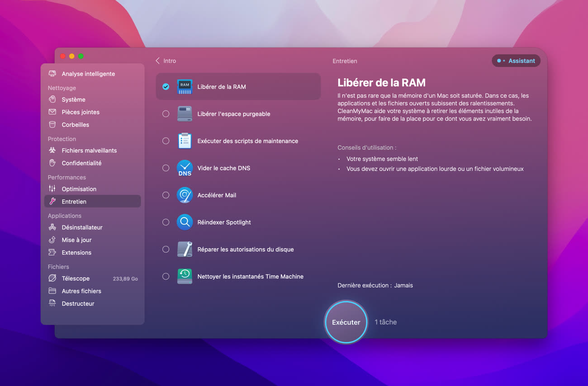Select the Accélérer Mail checkbox
Viewport: 588px width, 386px height.
click(166, 195)
